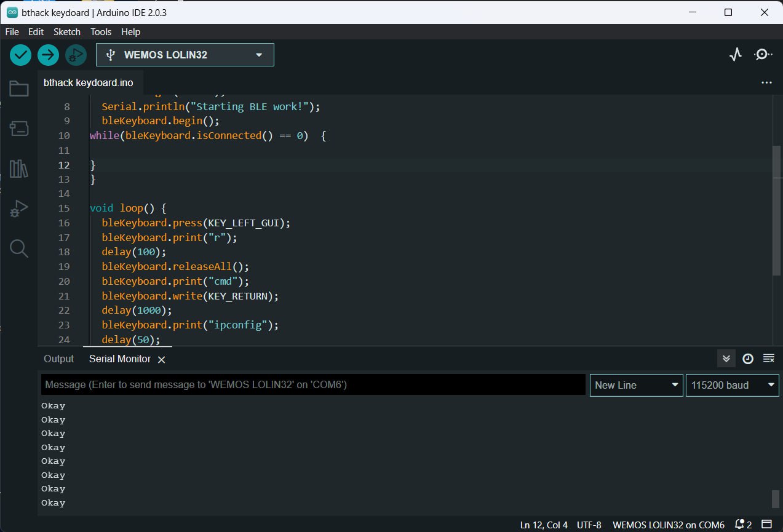The height and width of the screenshot is (532, 783).
Task: Expand the WEMOS LOLIN32 board selector
Action: [x=185, y=55]
